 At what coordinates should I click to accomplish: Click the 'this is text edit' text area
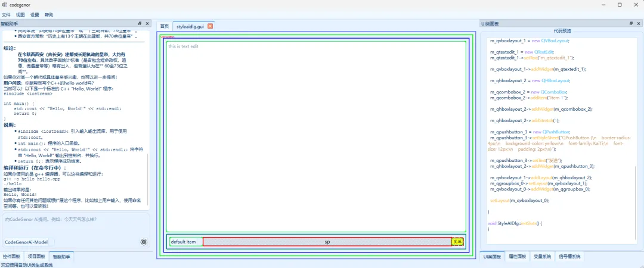[316, 136]
